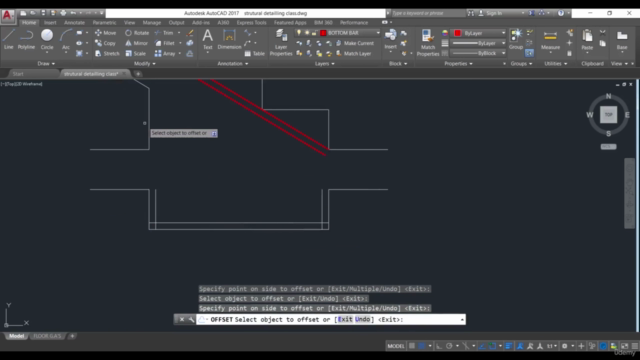Expand the Draw panel
This screenshot has height=360, width=640.
tap(46, 64)
